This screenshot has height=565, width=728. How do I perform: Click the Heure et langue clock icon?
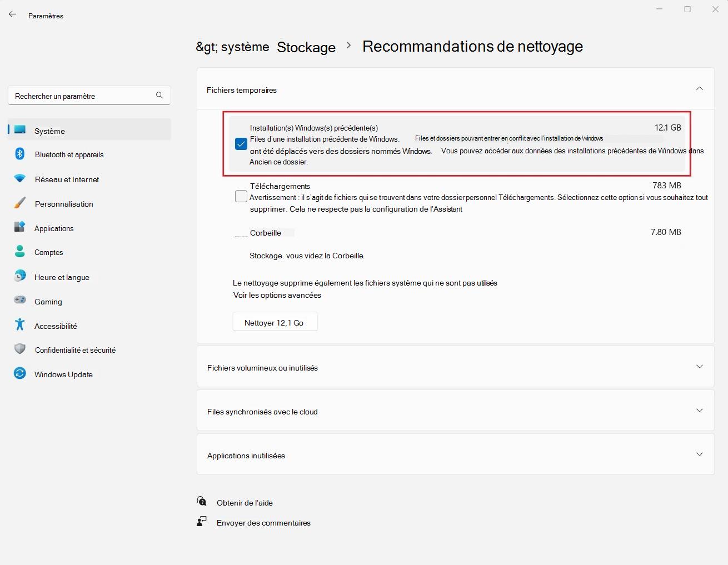[x=20, y=277]
